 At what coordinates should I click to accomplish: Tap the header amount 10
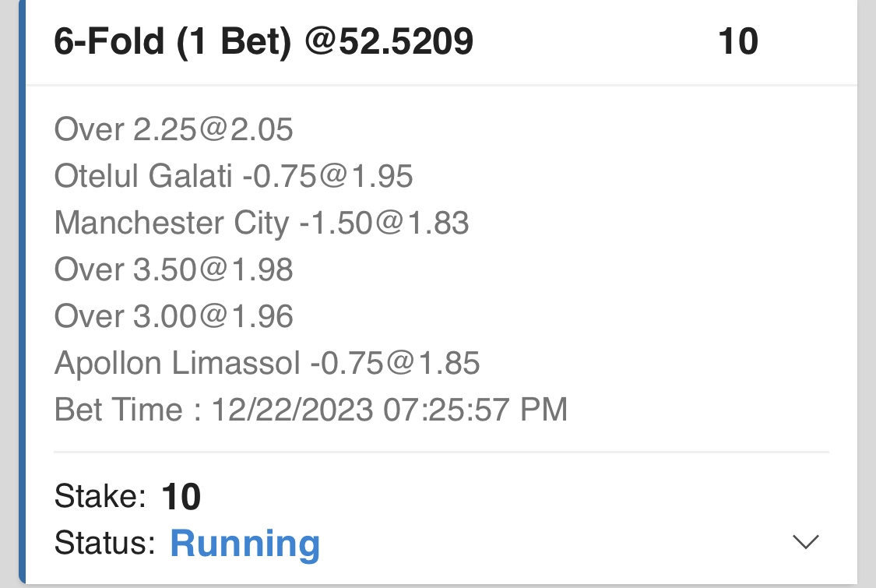(x=737, y=42)
